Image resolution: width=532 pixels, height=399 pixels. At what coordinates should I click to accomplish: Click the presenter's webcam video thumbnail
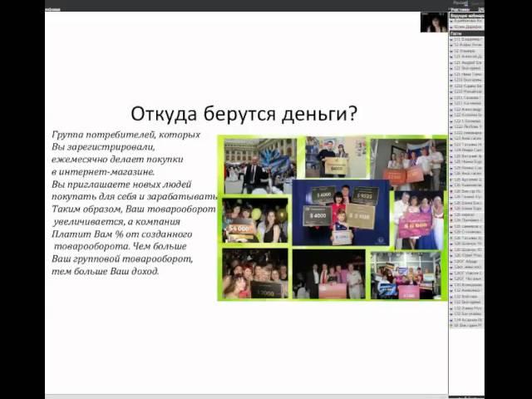[x=434, y=22]
